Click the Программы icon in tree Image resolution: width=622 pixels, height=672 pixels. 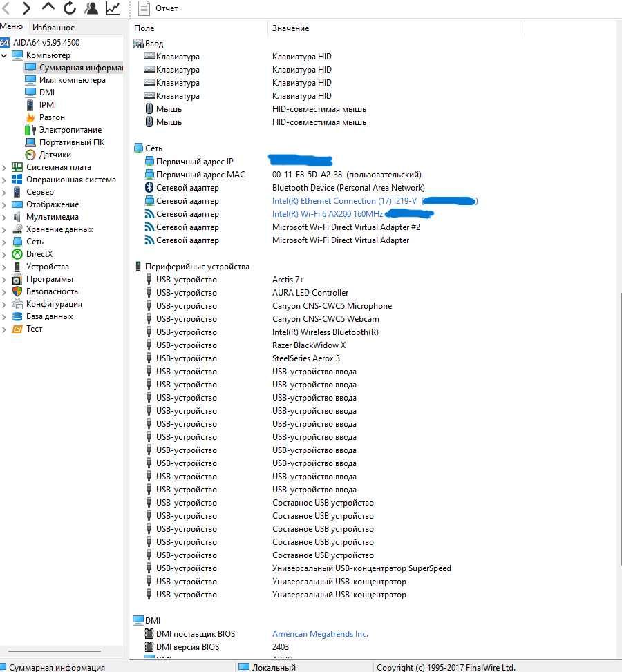(x=17, y=280)
